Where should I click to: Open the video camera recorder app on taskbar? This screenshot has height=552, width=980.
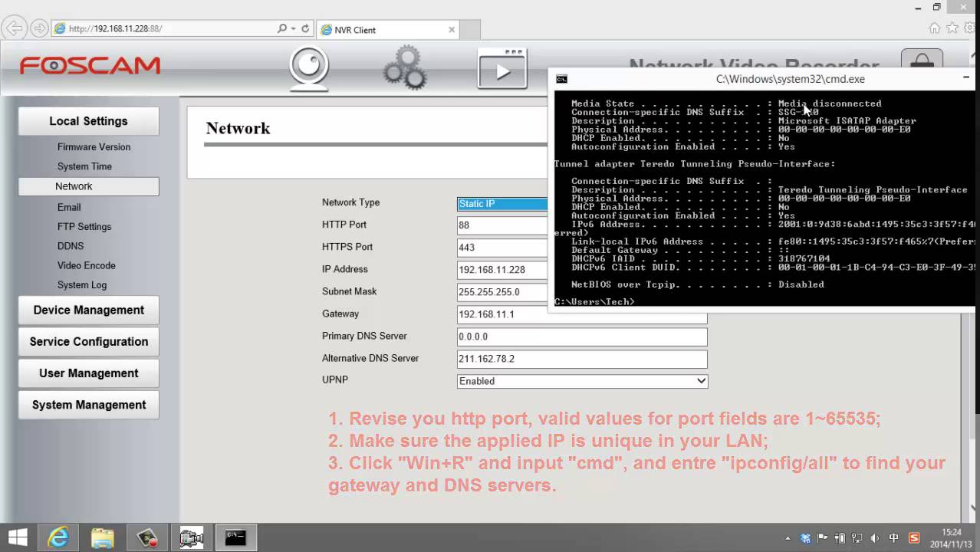pyautogui.click(x=191, y=537)
